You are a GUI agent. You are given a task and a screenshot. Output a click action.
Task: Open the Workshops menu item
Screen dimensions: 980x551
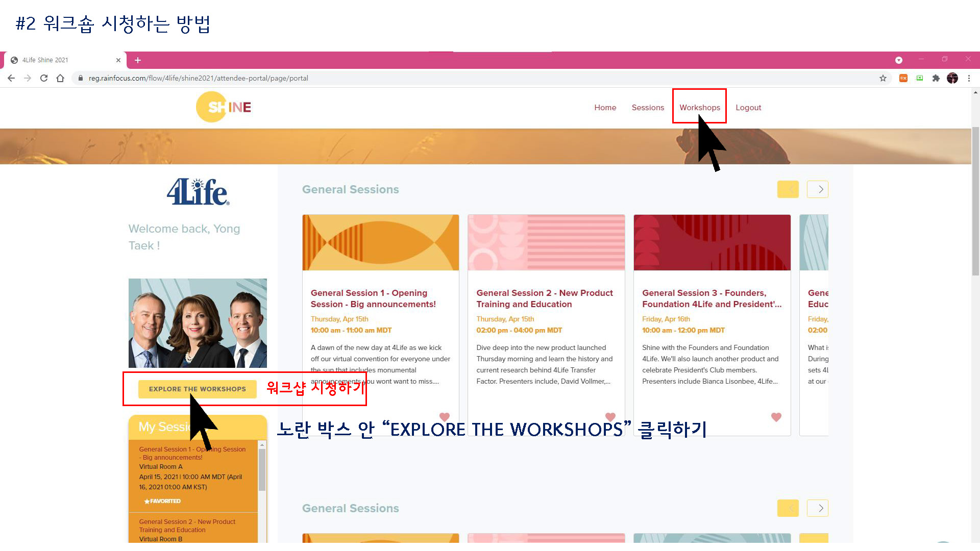coord(700,108)
